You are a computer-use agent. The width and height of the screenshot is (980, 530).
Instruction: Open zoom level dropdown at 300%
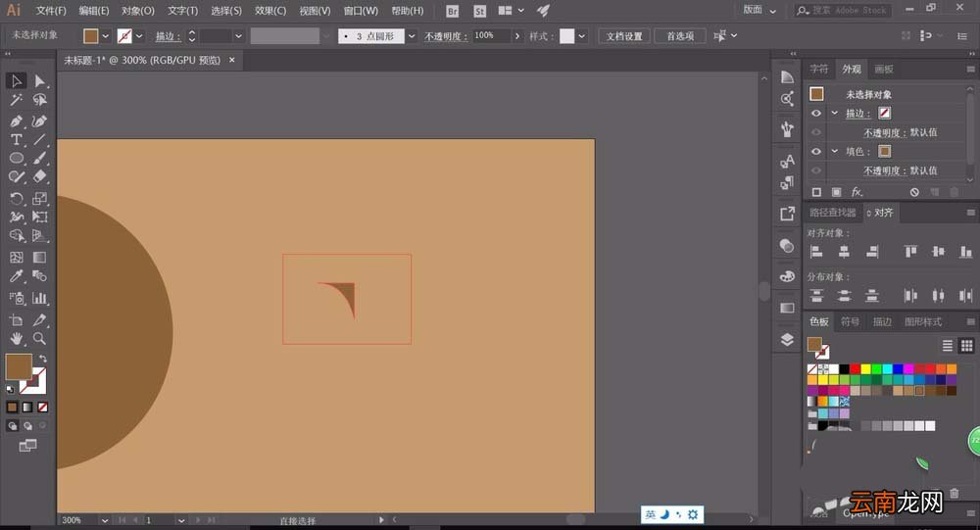coord(105,520)
